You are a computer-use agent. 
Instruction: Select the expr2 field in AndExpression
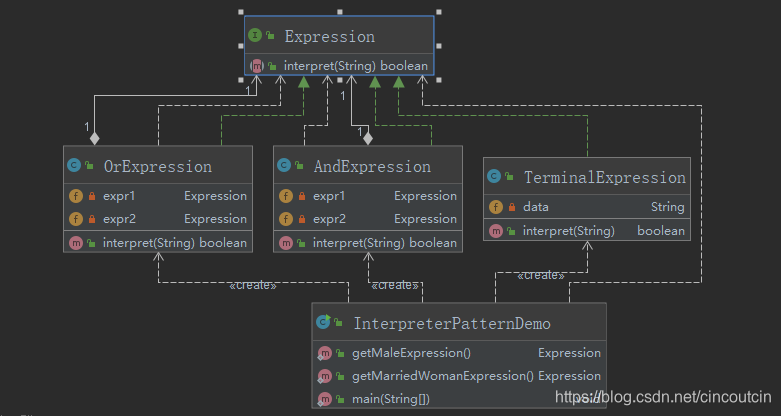click(368, 219)
